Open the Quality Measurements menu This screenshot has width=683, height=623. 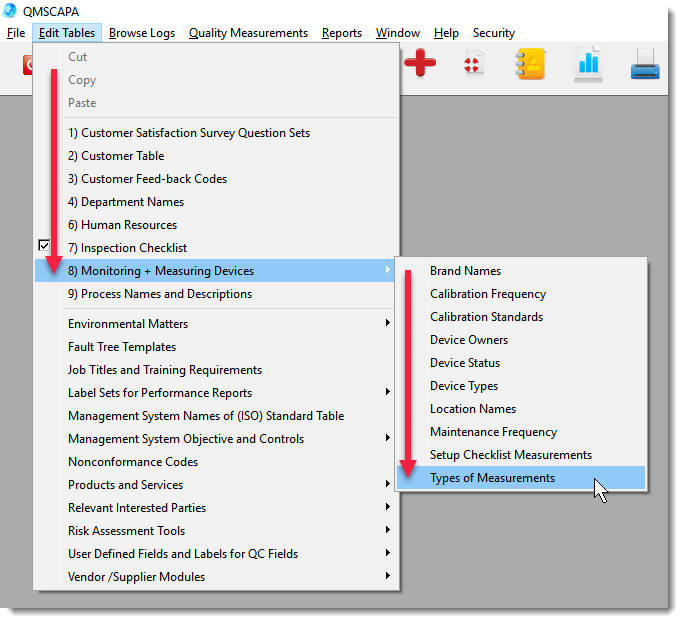pyautogui.click(x=248, y=33)
